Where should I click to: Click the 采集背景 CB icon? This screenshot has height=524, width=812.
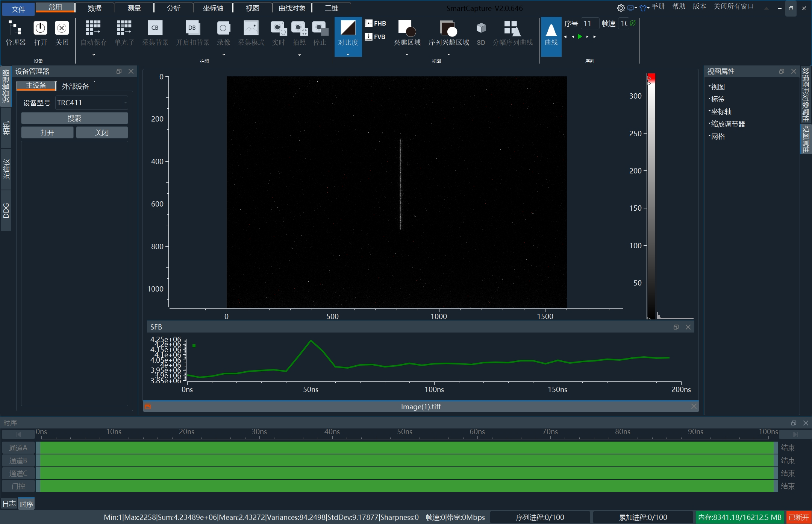point(155,28)
